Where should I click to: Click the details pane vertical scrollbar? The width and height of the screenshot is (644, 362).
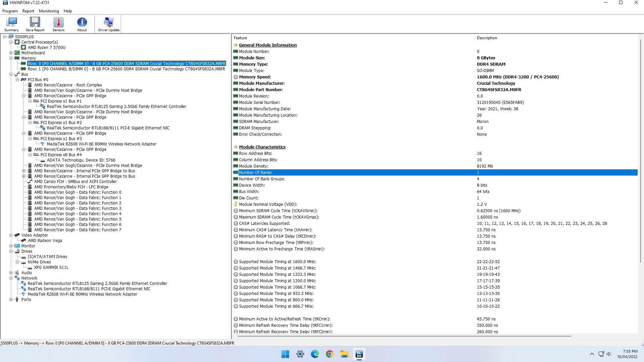click(x=640, y=151)
